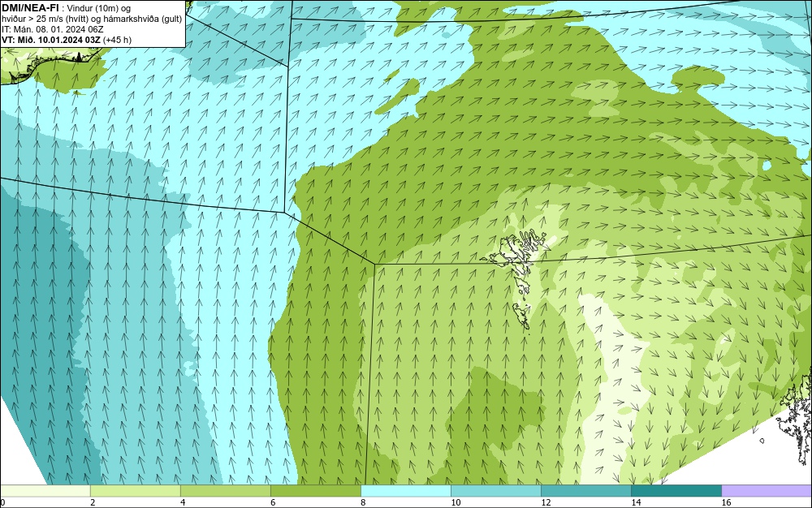The height and width of the screenshot is (508, 812).
Task: Click the purple swatch above 16 m/s
Action: coord(767,490)
